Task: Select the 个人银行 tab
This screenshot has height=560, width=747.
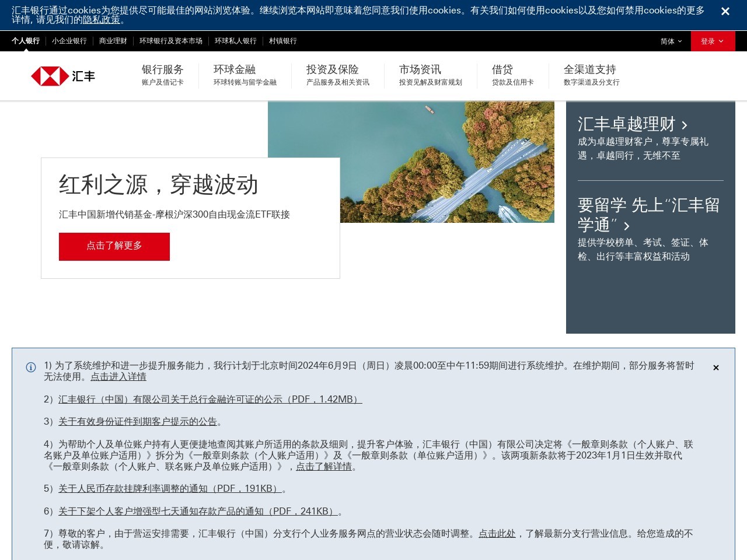Action: pos(26,41)
